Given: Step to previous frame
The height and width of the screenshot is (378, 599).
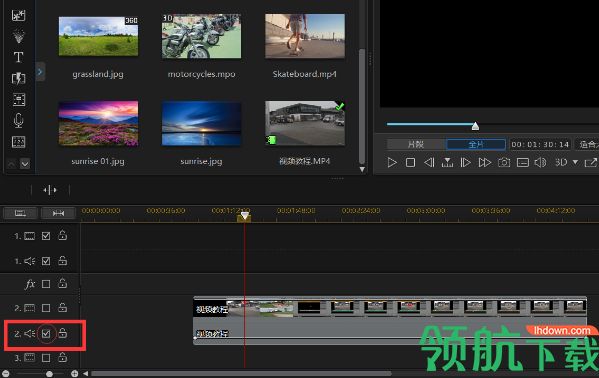Looking at the screenshot, I should click(x=429, y=162).
